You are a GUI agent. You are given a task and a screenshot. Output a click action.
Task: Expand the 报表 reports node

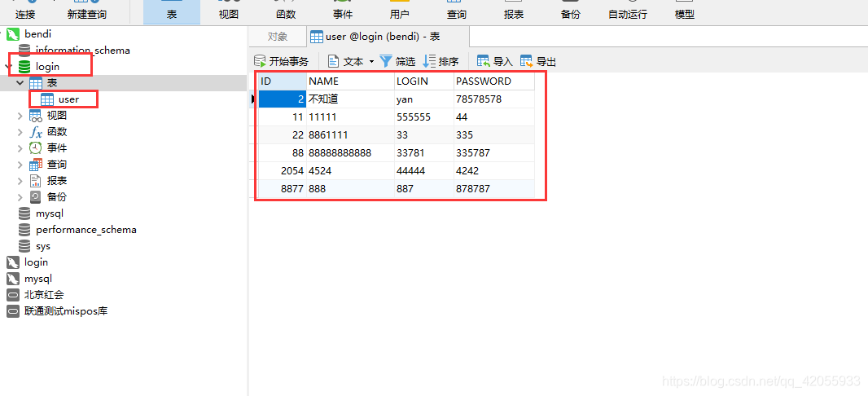[x=20, y=181]
